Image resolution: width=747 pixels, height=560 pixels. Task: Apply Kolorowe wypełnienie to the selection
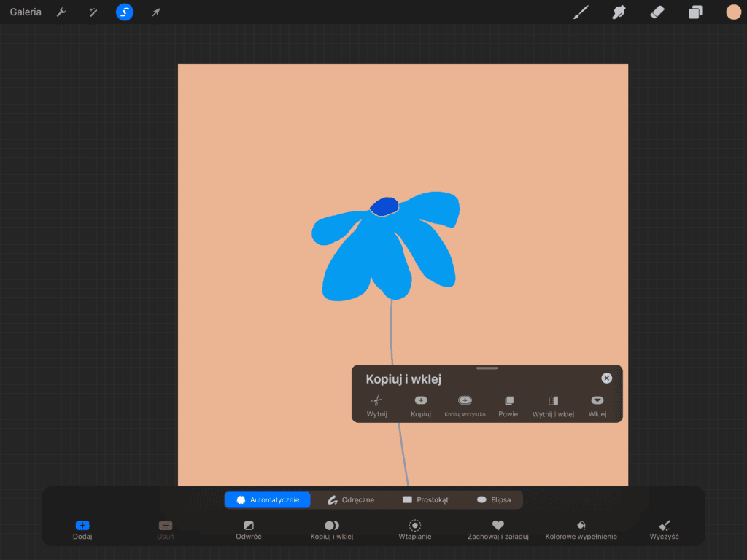click(580, 529)
